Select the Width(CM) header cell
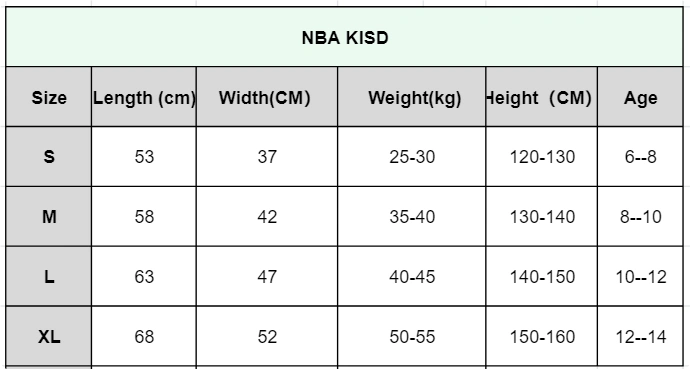Image resolution: width=690 pixels, height=369 pixels. [x=267, y=97]
